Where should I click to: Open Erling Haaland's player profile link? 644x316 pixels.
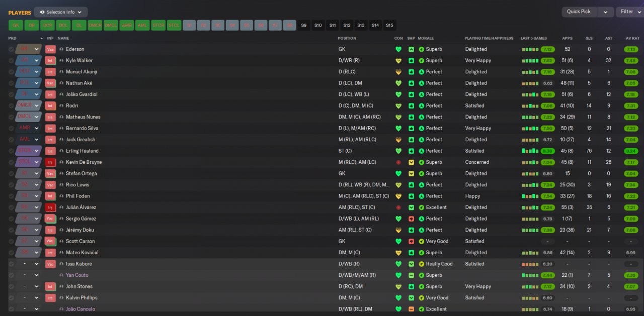[x=82, y=151]
